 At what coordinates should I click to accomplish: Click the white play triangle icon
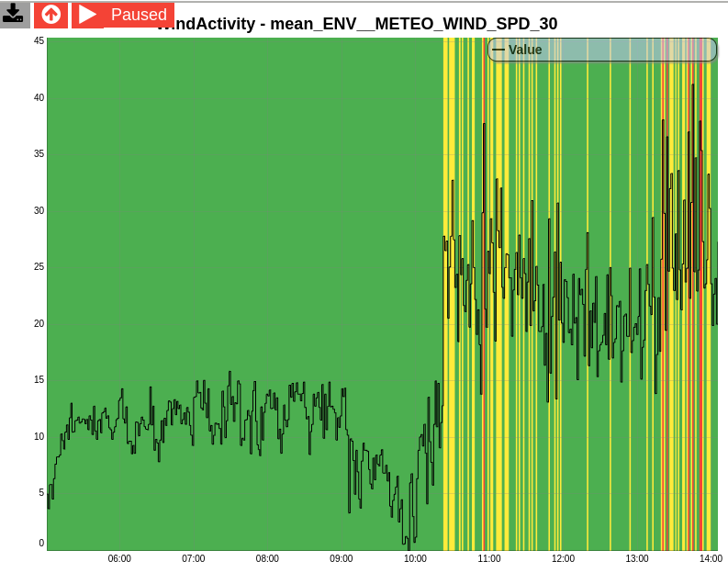pyautogui.click(x=87, y=15)
